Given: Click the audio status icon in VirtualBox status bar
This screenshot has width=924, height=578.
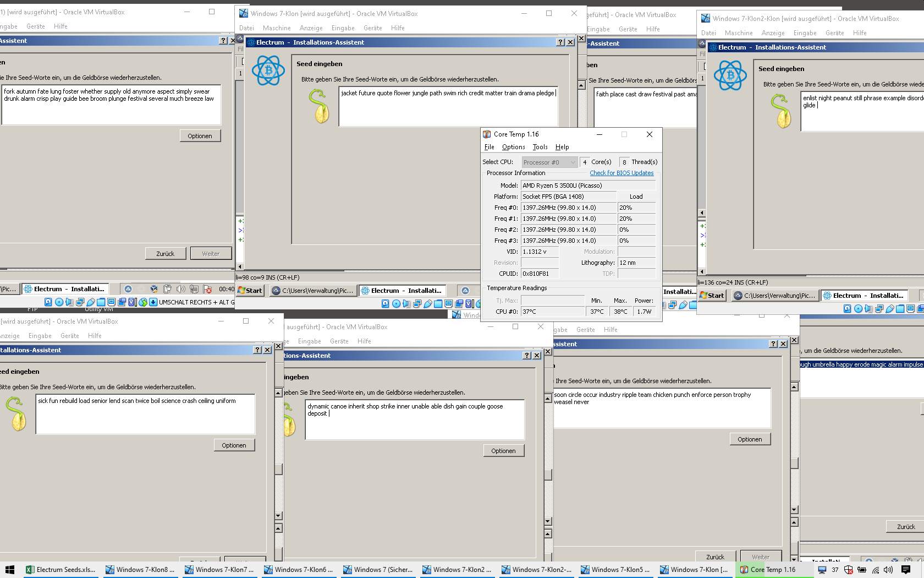Looking at the screenshot, I should 407,303.
